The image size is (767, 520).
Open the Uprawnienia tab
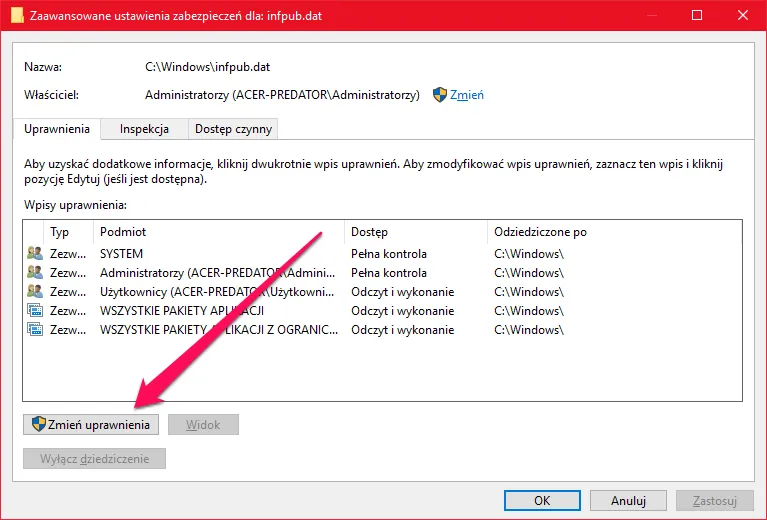point(57,129)
